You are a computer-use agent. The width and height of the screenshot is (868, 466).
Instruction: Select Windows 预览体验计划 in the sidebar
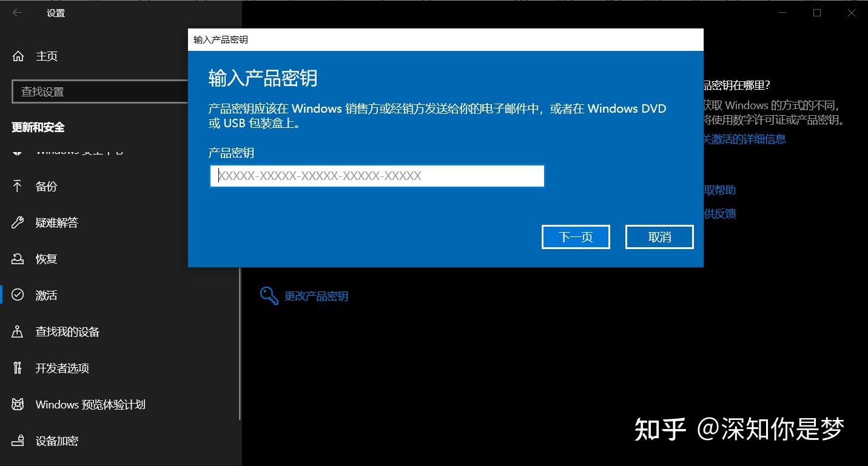[90, 404]
